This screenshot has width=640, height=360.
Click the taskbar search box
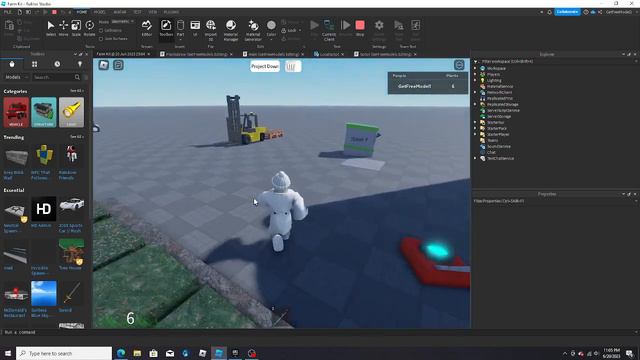[x=64, y=353]
